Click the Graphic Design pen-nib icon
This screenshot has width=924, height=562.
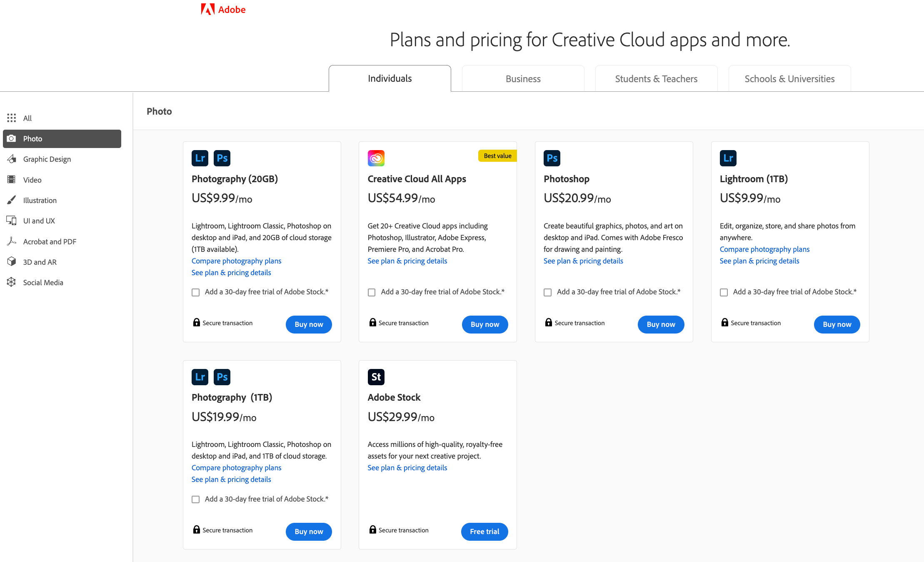[x=12, y=159]
